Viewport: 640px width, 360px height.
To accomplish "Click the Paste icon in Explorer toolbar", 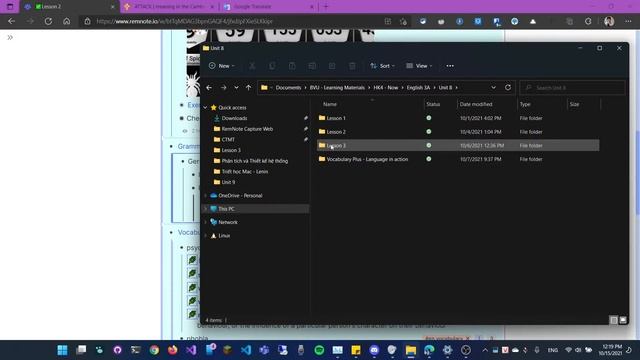I will [x=292, y=66].
